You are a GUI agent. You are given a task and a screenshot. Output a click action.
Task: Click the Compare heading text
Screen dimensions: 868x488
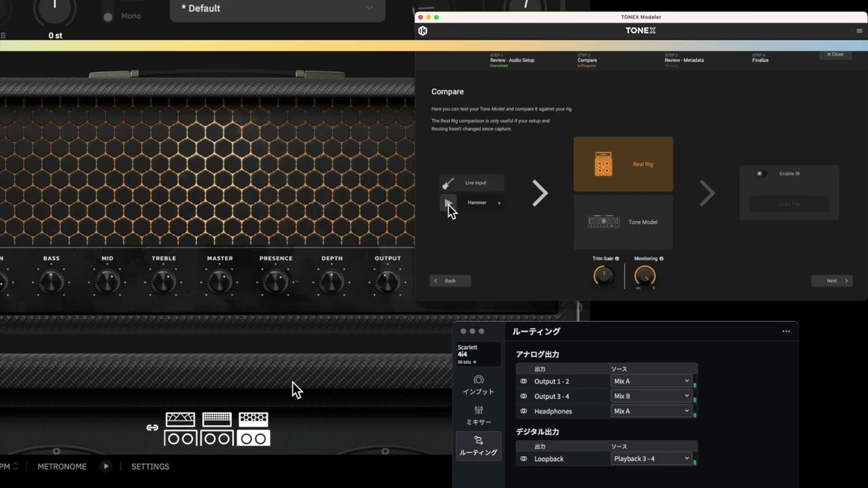point(448,91)
